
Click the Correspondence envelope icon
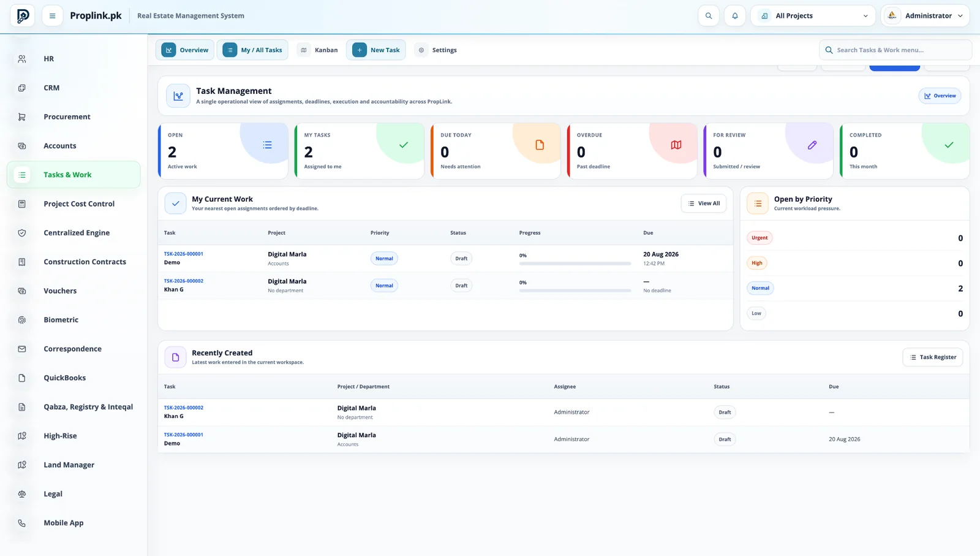[22, 349]
